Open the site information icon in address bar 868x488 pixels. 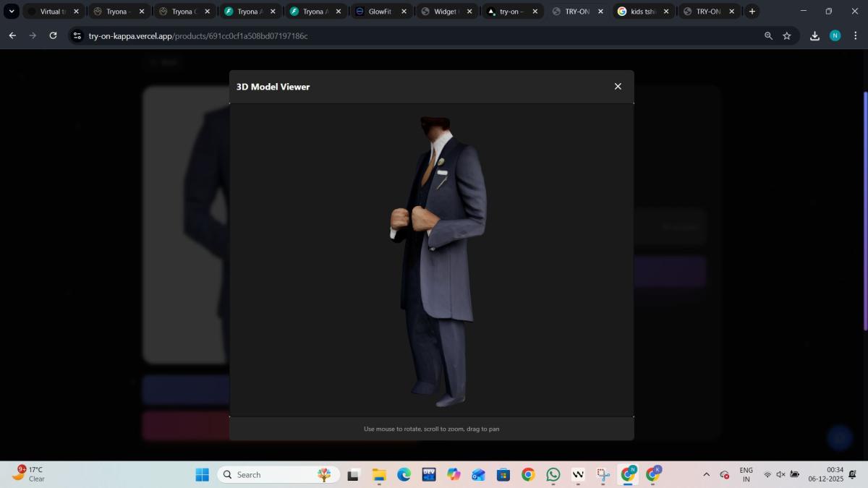point(77,35)
